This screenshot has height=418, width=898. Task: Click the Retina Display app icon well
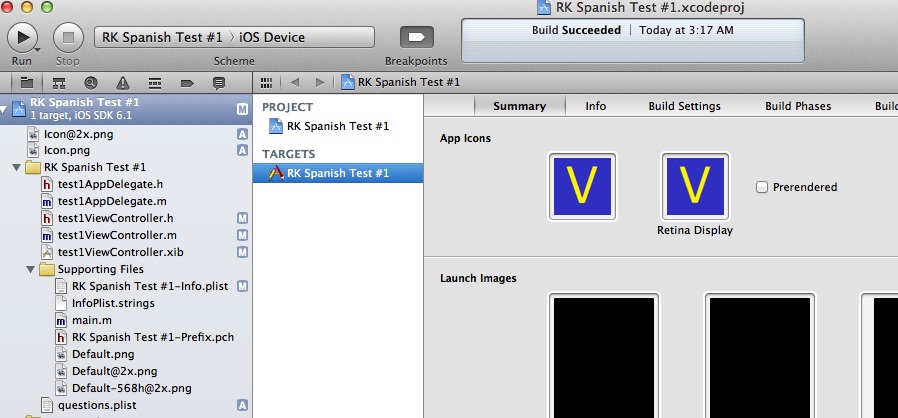695,187
